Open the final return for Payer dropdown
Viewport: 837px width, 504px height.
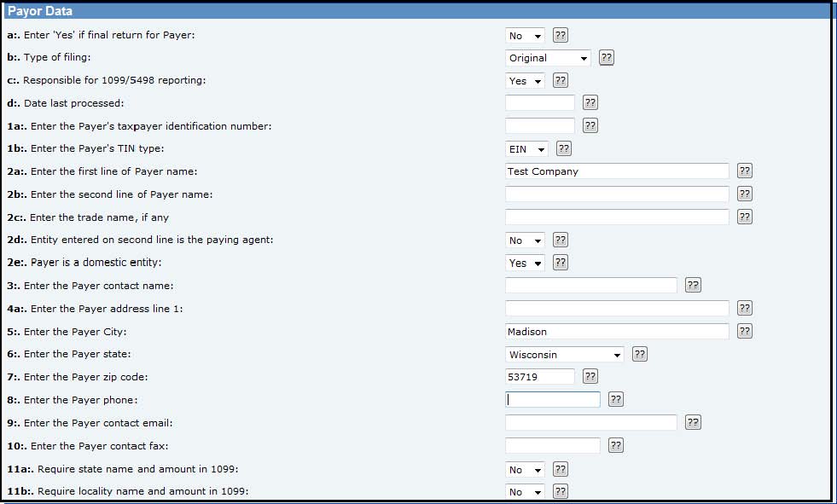526,36
